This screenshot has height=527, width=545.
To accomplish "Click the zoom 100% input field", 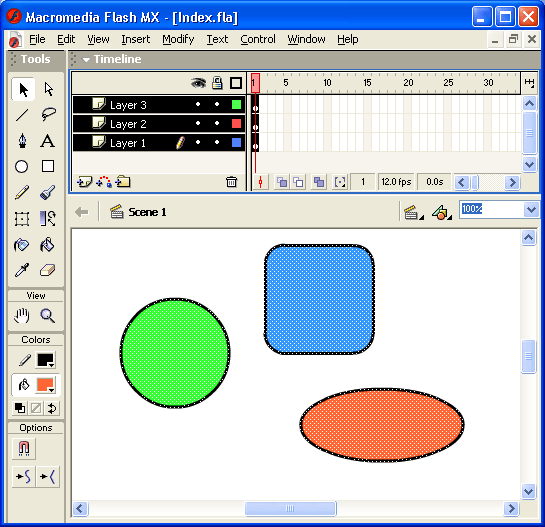I will [x=491, y=209].
